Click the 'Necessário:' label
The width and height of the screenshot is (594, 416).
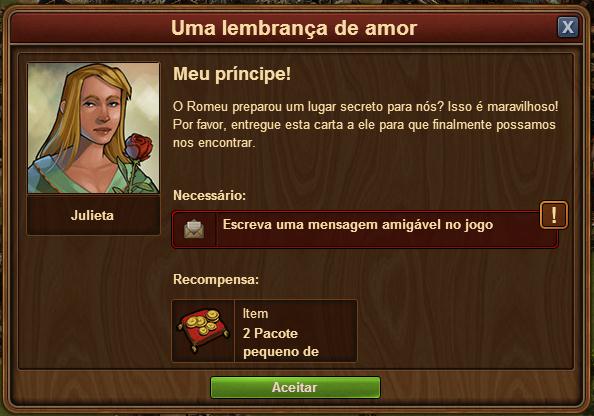point(209,195)
